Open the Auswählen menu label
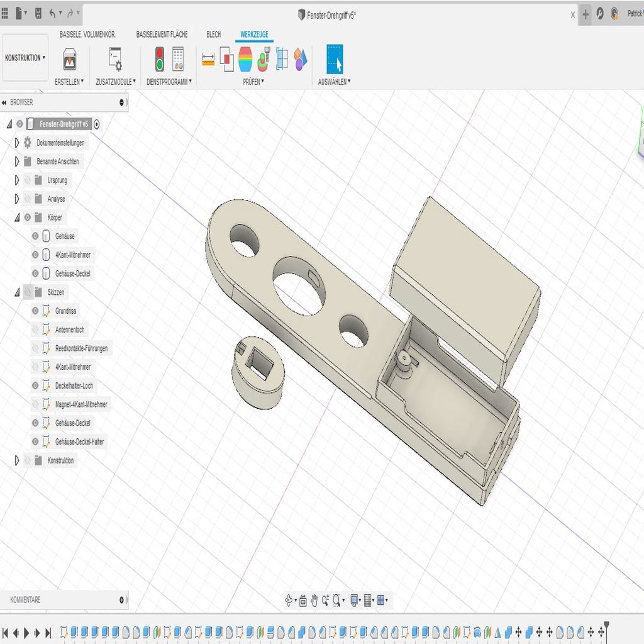Viewport: 644px width, 644px height. (334, 82)
